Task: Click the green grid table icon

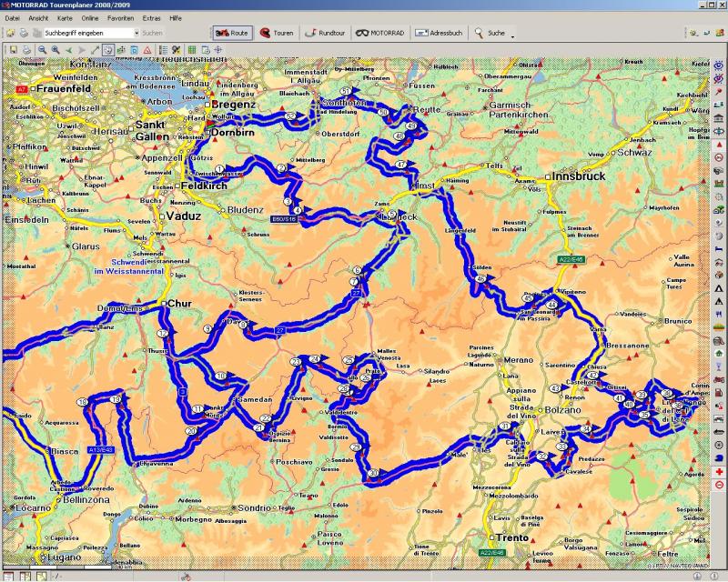Action: [191, 50]
